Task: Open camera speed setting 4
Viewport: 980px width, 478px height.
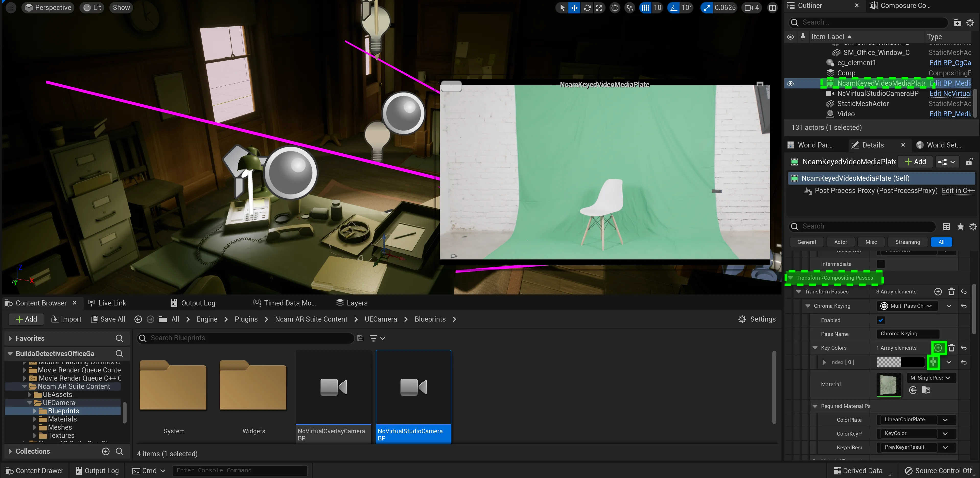Action: (751, 8)
